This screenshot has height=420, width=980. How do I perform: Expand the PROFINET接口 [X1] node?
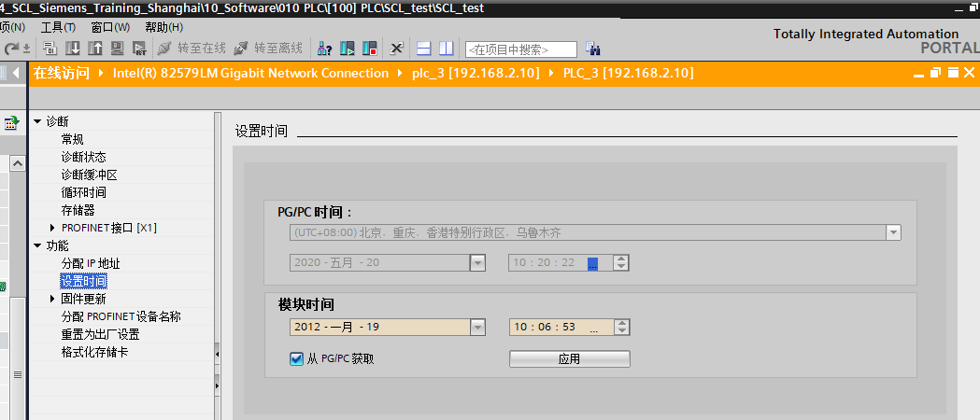point(52,228)
